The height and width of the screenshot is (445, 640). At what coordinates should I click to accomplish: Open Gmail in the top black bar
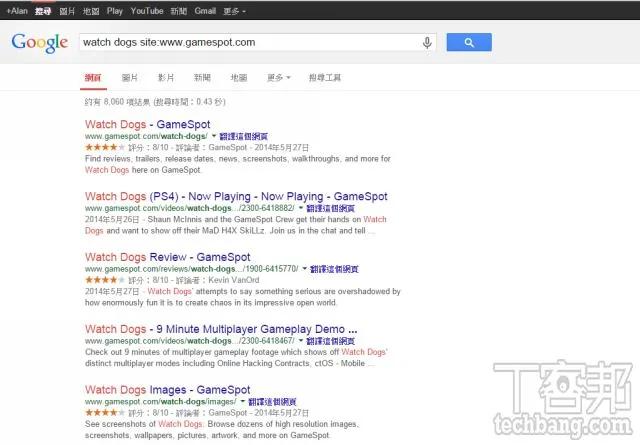point(205,11)
